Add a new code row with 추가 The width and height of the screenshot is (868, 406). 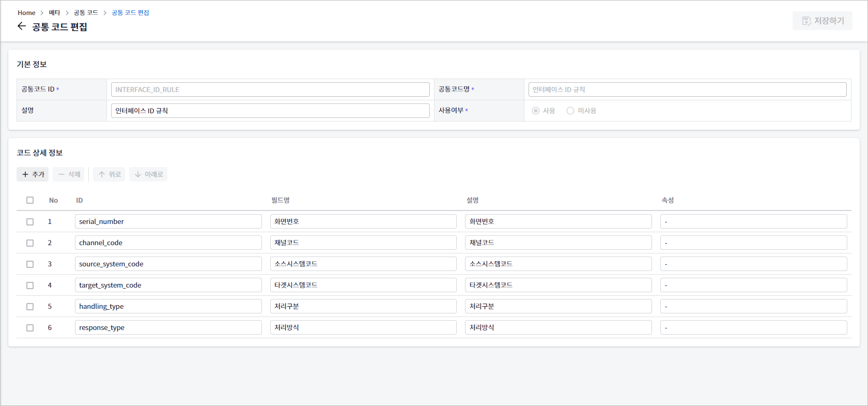[33, 174]
